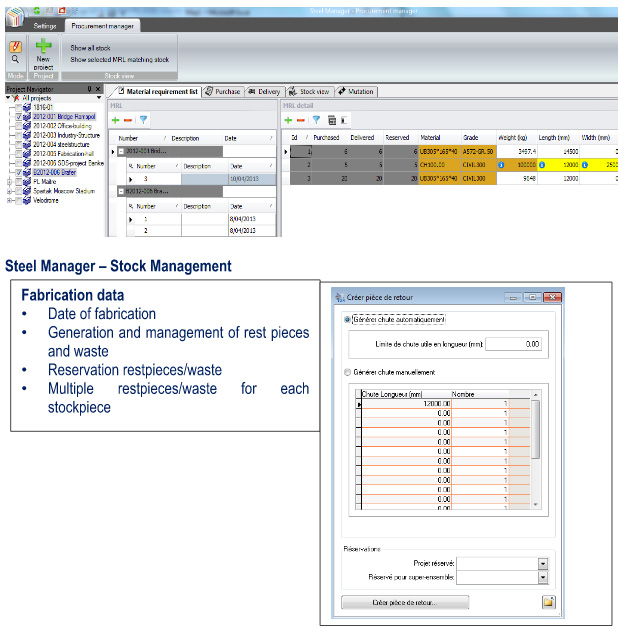
Task: Remove the selected MRL with red minus
Action: (128, 120)
